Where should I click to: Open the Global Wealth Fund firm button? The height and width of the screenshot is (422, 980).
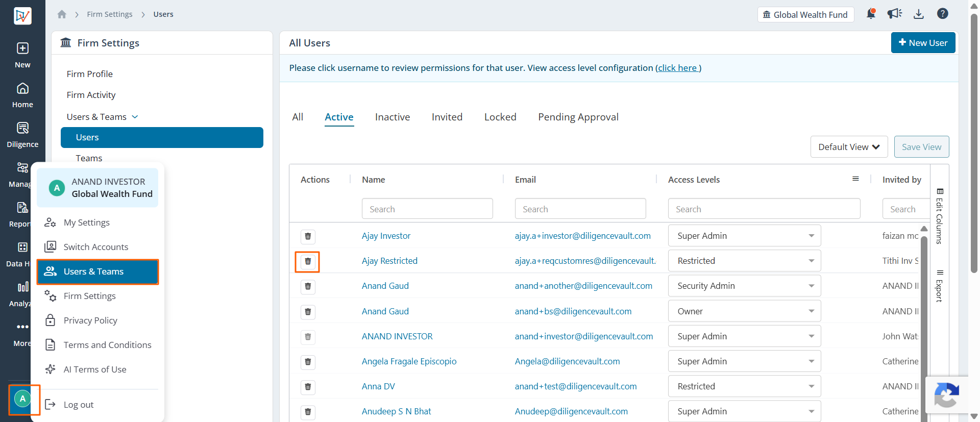[x=805, y=14]
